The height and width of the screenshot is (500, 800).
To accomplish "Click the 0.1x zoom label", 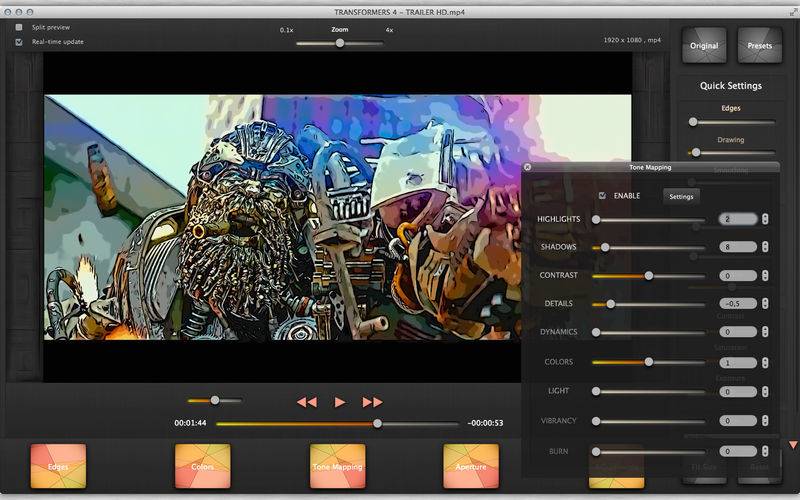I will point(287,30).
